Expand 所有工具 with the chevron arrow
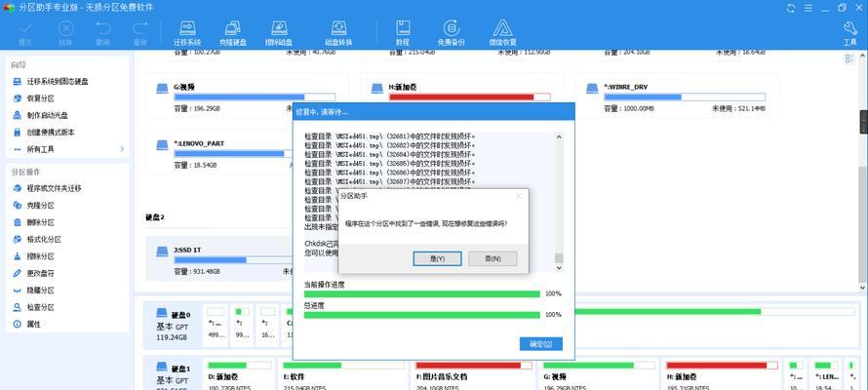The height and width of the screenshot is (390, 868). 122,149
